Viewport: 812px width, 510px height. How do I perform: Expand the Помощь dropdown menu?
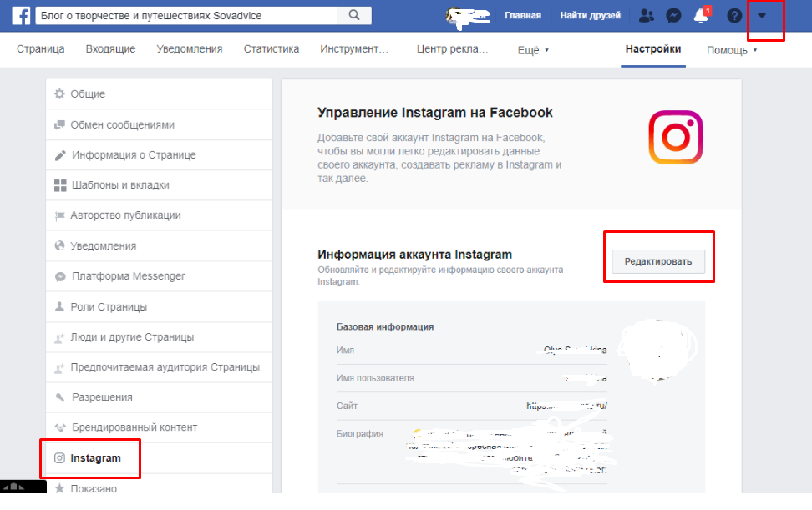point(732,50)
